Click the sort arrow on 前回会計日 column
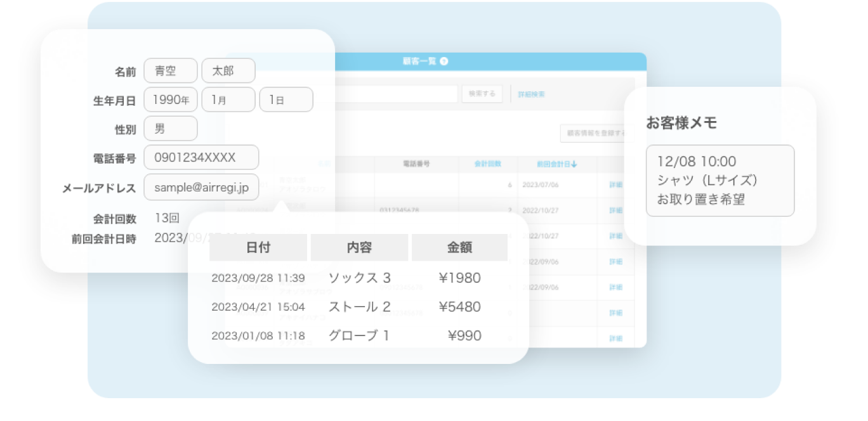 tap(574, 164)
